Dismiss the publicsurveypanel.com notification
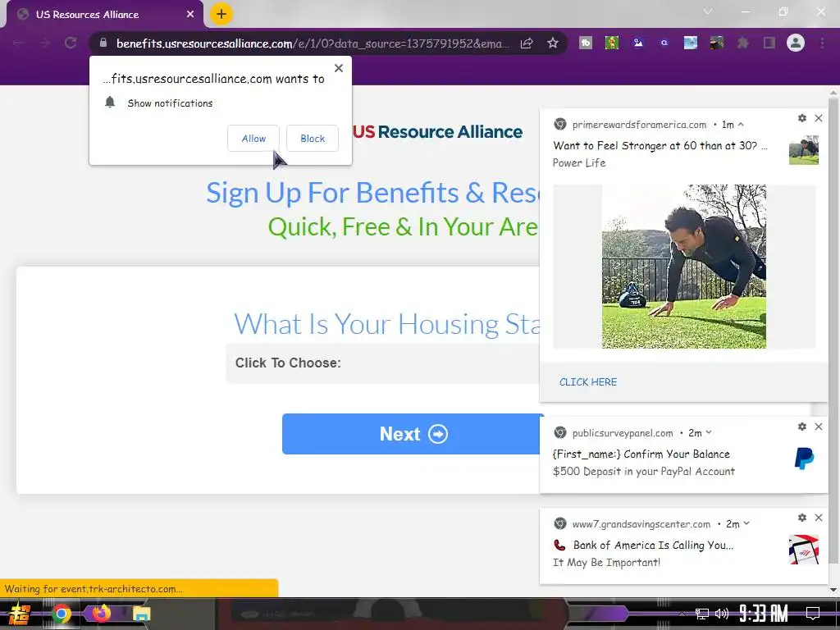Image resolution: width=840 pixels, height=630 pixels. pos(819,427)
